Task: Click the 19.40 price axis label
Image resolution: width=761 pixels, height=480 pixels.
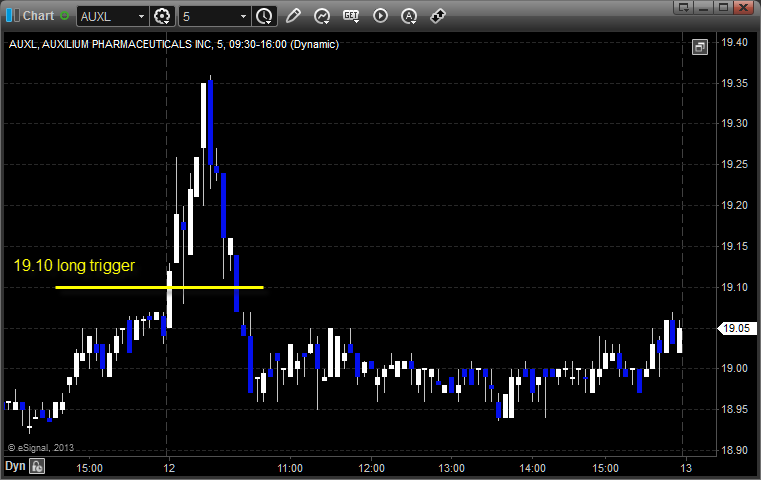Action: 734,42
